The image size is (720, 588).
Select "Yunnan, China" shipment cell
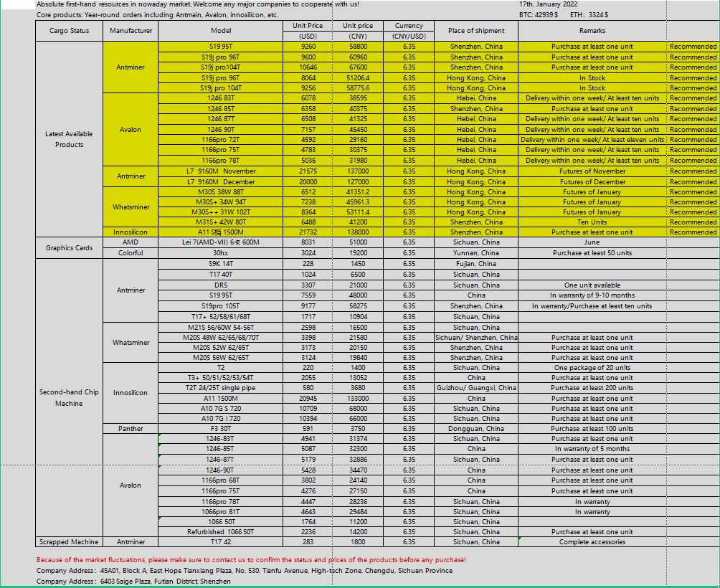[x=476, y=253]
